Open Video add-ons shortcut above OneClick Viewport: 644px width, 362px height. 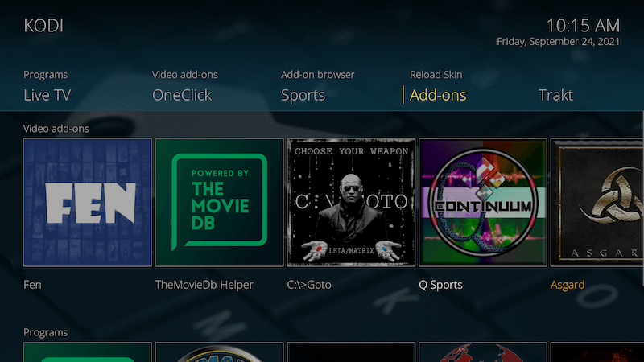coord(185,75)
